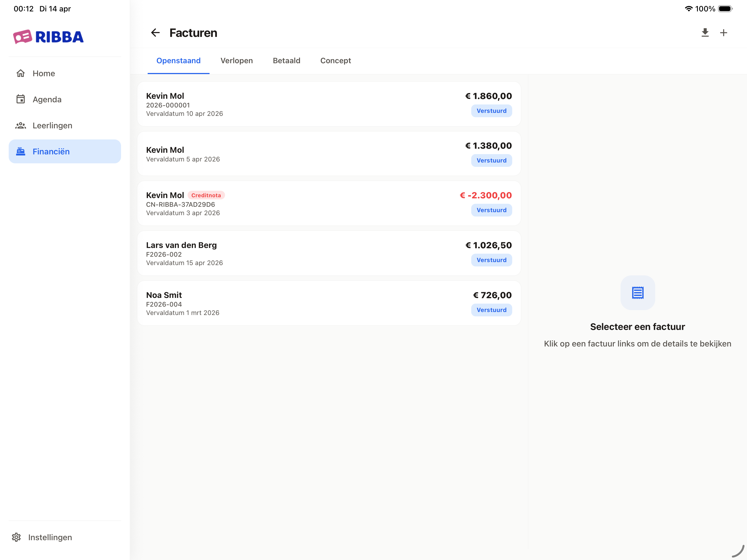747x560 pixels.
Task: Click the invoice number F2026-004
Action: pos(164,304)
